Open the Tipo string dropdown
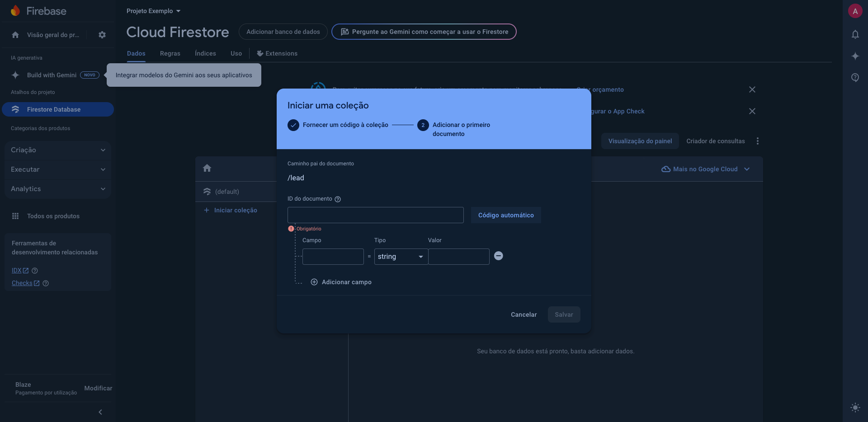 click(x=401, y=257)
